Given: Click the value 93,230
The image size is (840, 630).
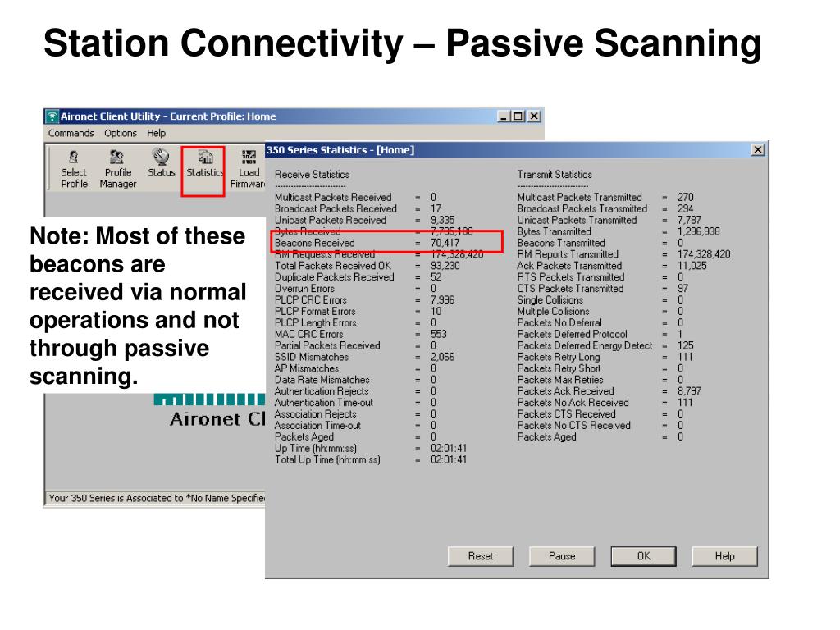Looking at the screenshot, I should [x=445, y=266].
